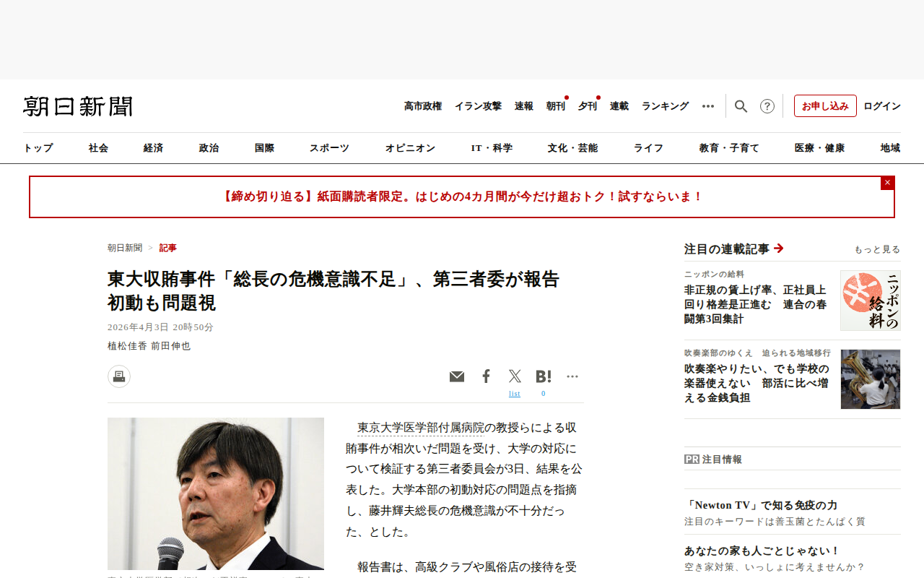Image resolution: width=924 pixels, height=578 pixels.
Task: Open ランキング link in header
Action: coord(666,106)
